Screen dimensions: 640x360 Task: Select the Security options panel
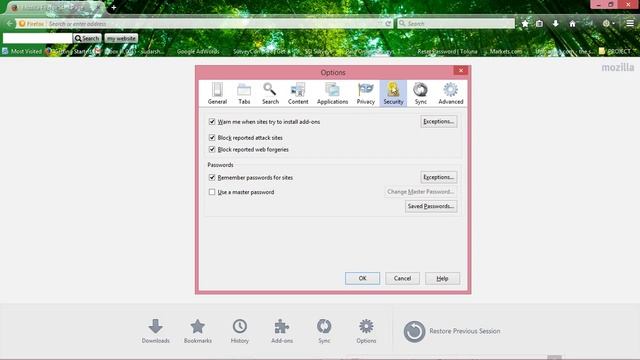(x=393, y=93)
